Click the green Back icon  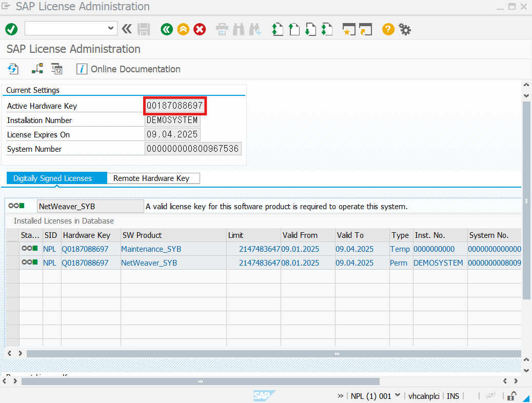(x=167, y=30)
